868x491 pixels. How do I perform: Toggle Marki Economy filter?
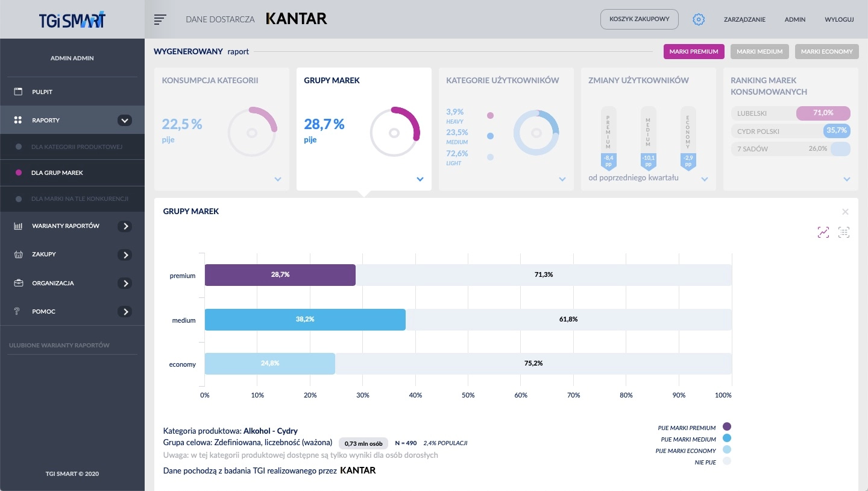[826, 52]
